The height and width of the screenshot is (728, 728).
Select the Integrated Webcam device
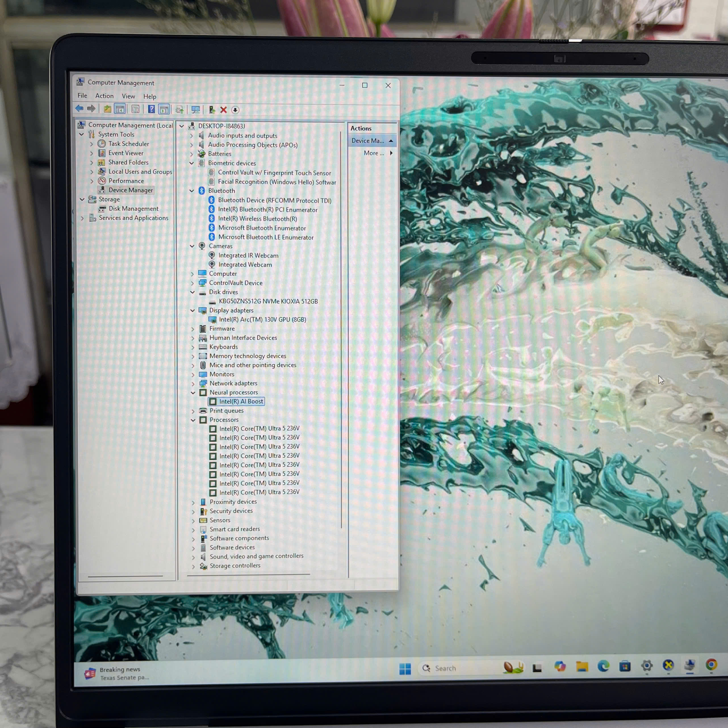(245, 265)
